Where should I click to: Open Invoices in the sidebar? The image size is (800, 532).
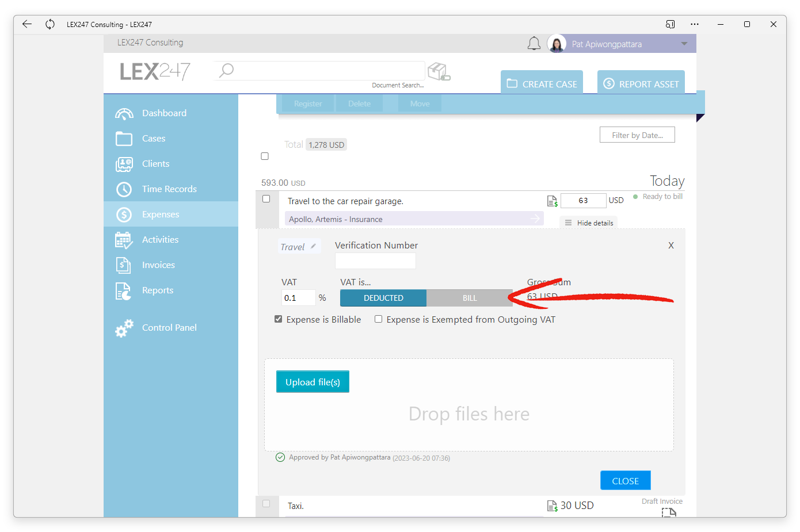coord(158,265)
